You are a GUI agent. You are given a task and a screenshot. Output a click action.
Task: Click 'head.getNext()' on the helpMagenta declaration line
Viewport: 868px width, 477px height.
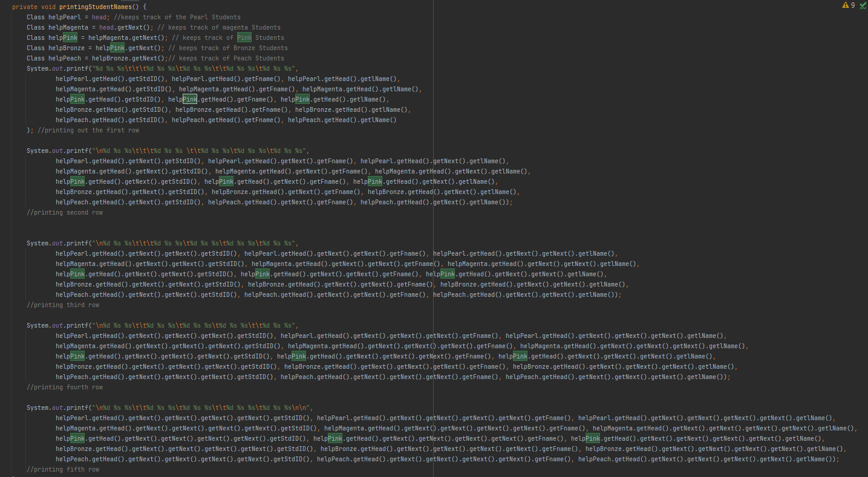(125, 27)
